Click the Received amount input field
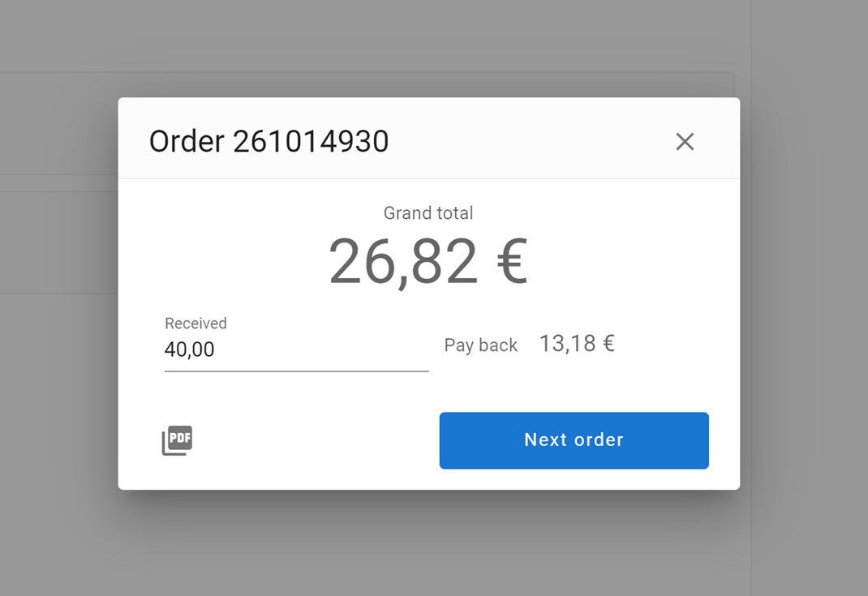Screen dimensions: 868x596 (x=296, y=349)
